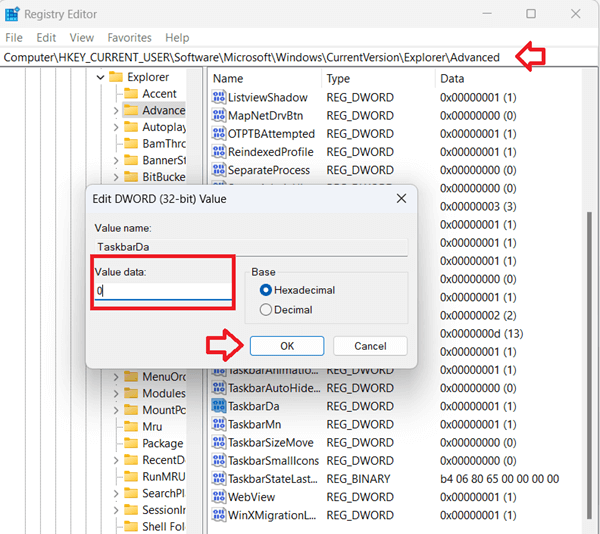Image resolution: width=600 pixels, height=534 pixels.
Task: Click the OTPTBAttempted DWORD value icon
Action: tap(218, 134)
